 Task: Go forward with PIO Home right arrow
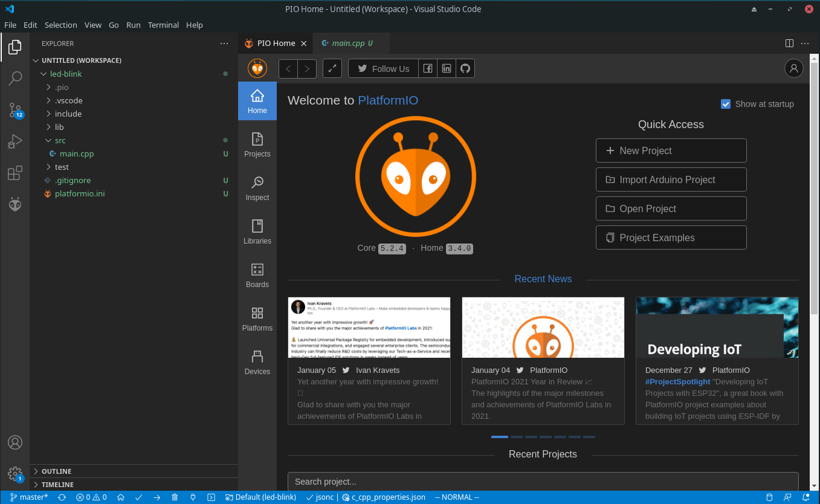[x=307, y=69]
